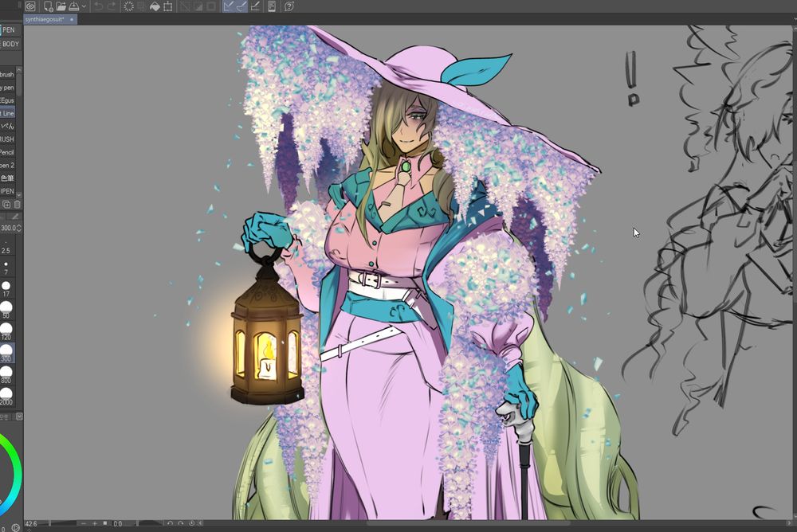Toggle snap to grid
Screen dimensions: 797x532
coord(255,6)
